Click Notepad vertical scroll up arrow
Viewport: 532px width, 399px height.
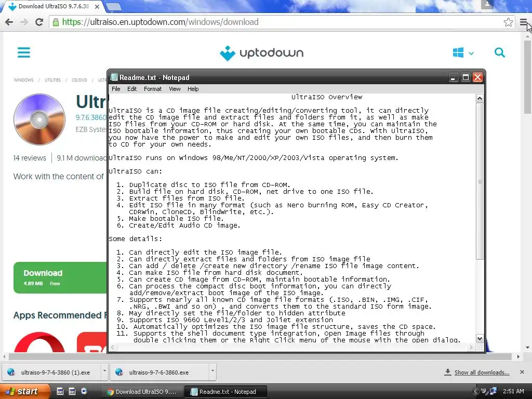(x=480, y=98)
